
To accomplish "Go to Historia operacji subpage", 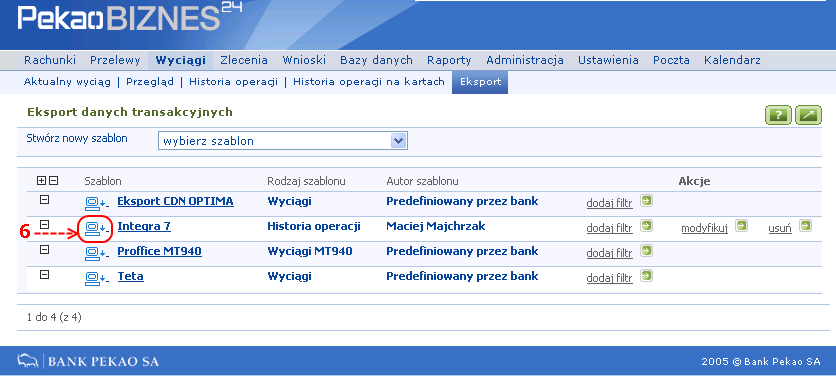I will coord(234,82).
